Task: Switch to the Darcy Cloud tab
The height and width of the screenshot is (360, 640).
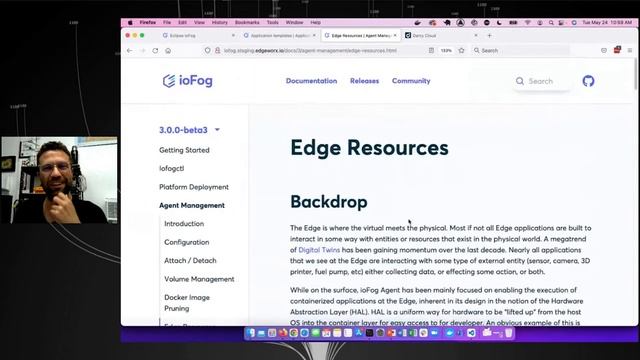Action: pyautogui.click(x=441, y=36)
